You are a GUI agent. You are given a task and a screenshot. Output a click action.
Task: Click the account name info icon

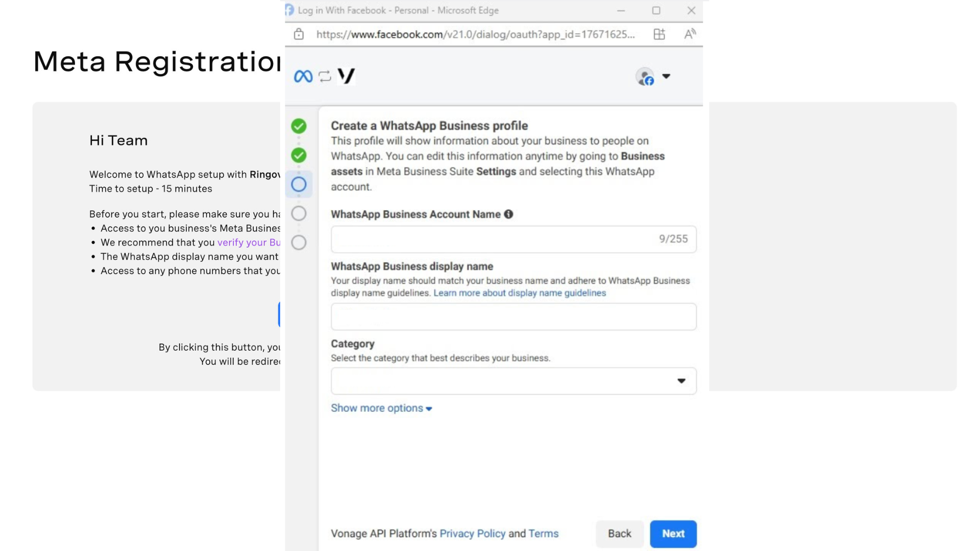click(508, 214)
